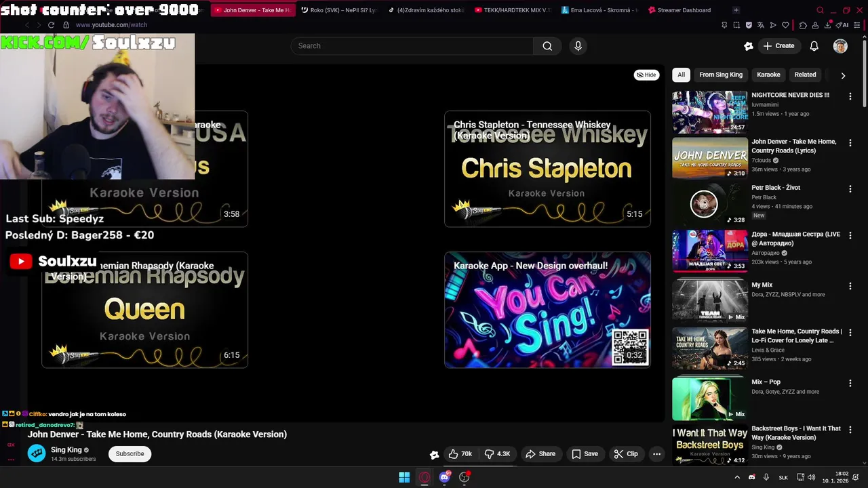Open options for Backstreet Boys karaoke video
The image size is (868, 488).
[850, 430]
